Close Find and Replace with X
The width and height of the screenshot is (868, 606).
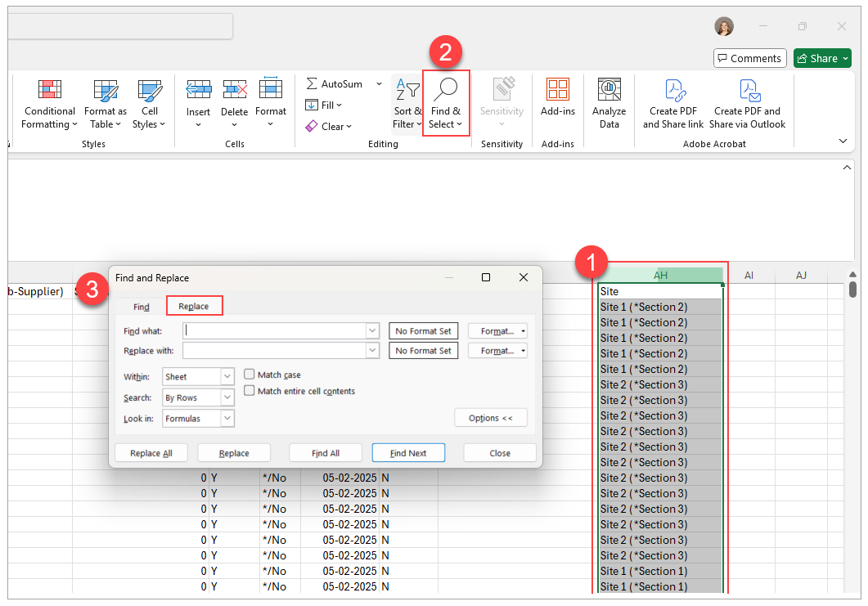pyautogui.click(x=523, y=277)
